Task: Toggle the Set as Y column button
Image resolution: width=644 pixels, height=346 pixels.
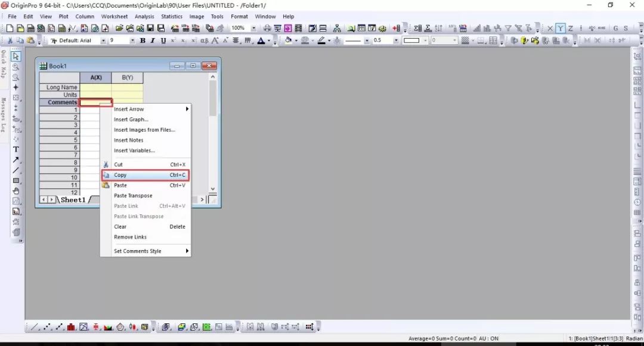Action: 560,28
